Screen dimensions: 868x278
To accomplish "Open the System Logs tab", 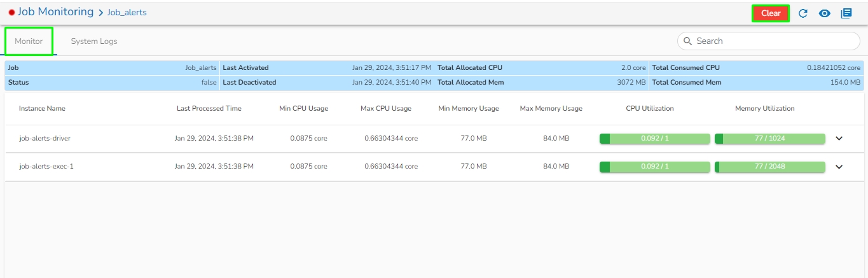I will click(94, 41).
